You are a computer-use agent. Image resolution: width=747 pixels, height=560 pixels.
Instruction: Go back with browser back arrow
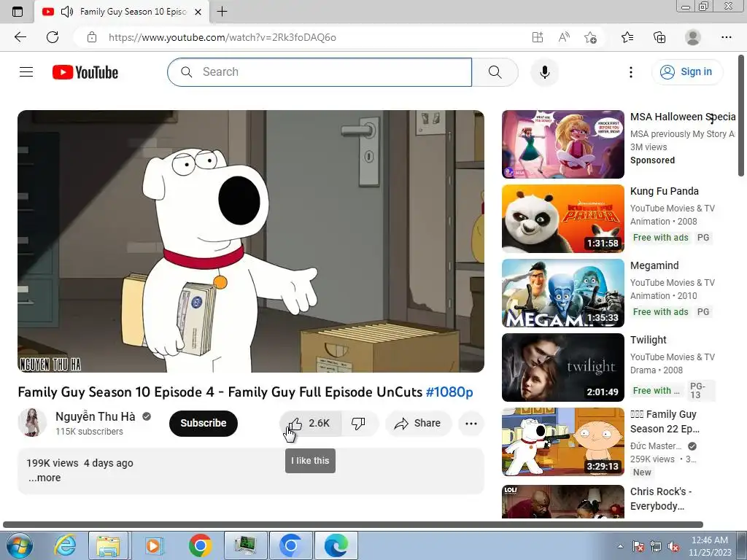[20, 37]
